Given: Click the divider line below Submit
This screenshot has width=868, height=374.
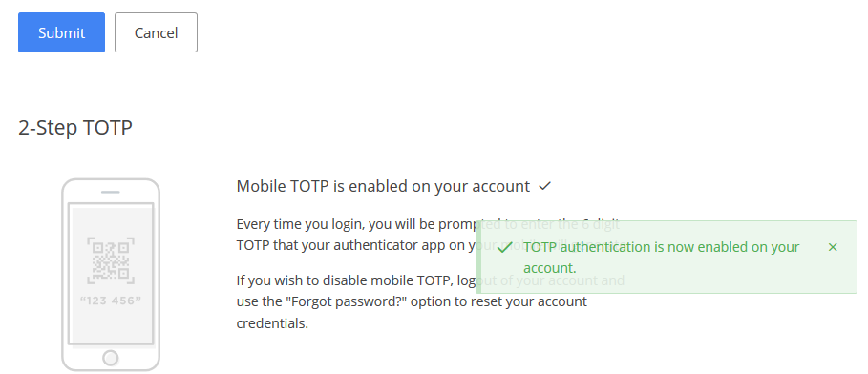Looking at the screenshot, I should tap(437, 73).
